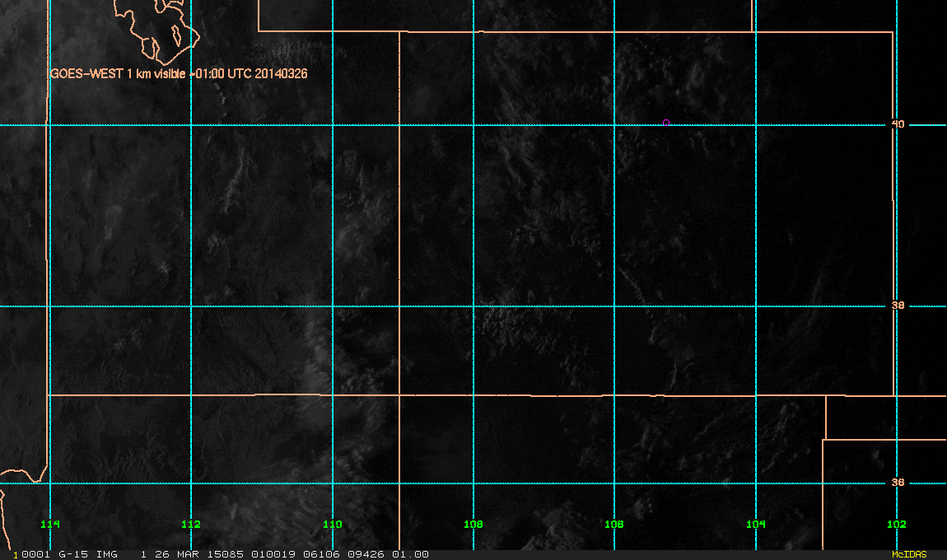Click the 010019 time value in status bar
947x560 pixels.
273,554
